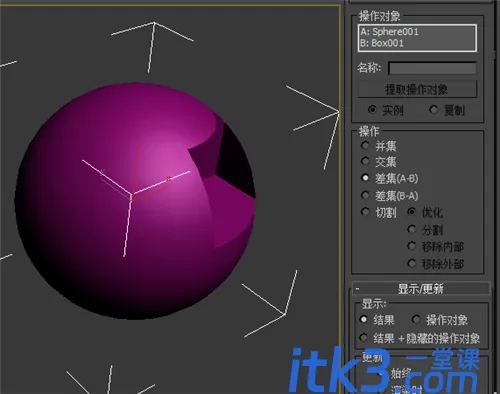Collapse the 显示/更新 rollout header
500x394 pixels.
coord(421,288)
